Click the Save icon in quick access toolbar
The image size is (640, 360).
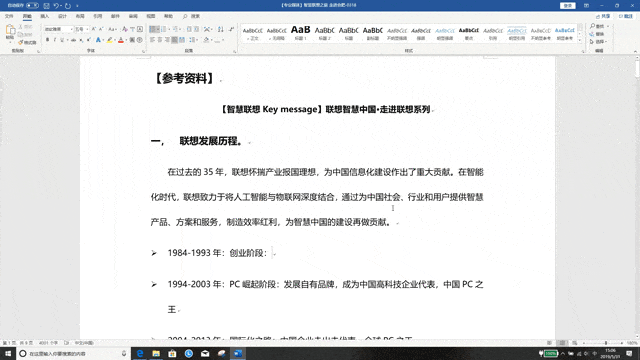tap(46, 6)
